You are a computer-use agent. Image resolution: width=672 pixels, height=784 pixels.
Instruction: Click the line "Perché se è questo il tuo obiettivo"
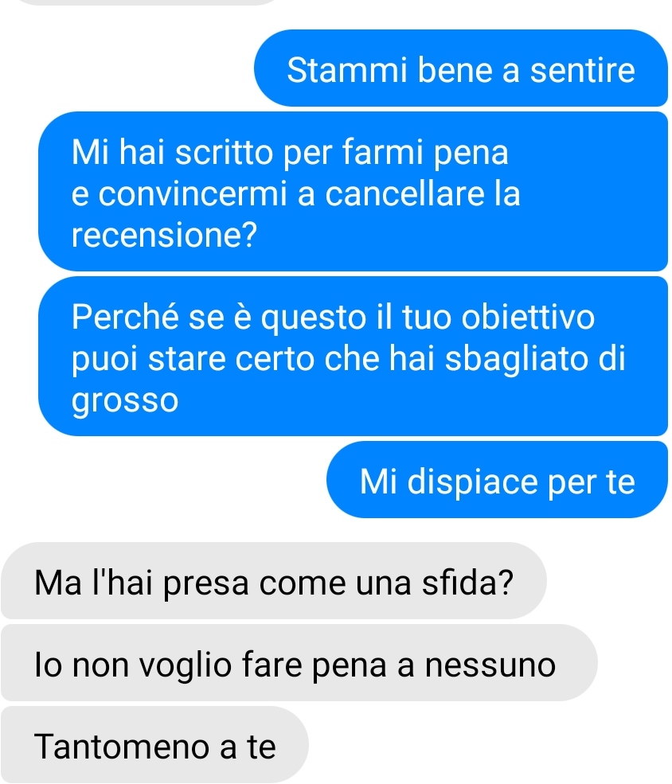(x=333, y=317)
